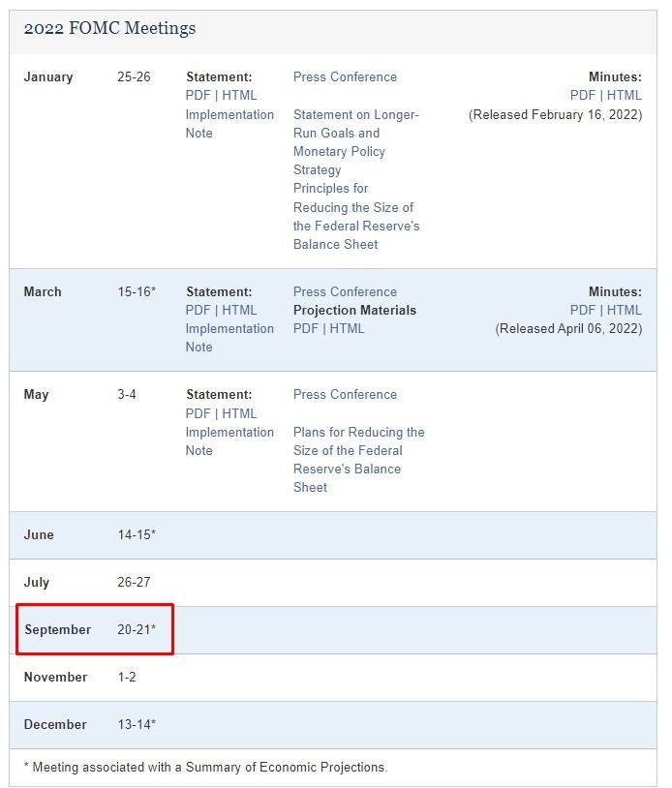The width and height of the screenshot is (672, 788).
Task: Open the January Press Conference page
Action: (x=345, y=77)
